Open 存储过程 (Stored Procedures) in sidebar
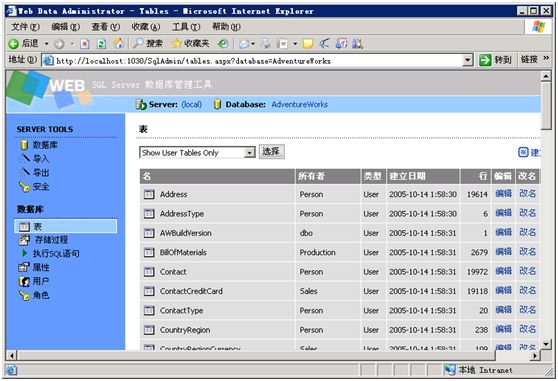The image size is (558, 381). (x=51, y=240)
